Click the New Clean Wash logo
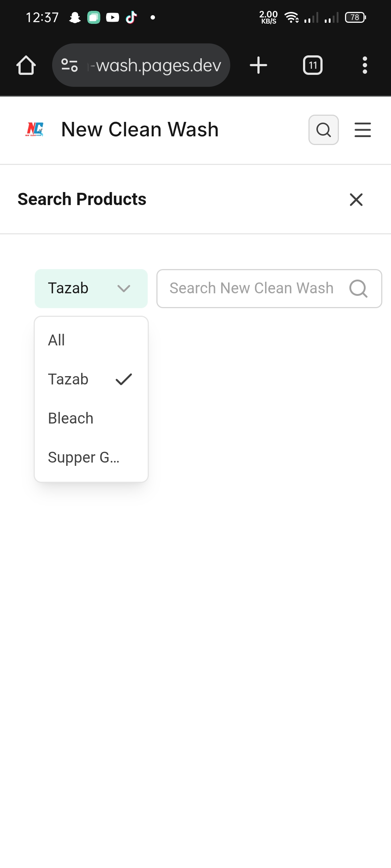The image size is (391, 868). [35, 129]
